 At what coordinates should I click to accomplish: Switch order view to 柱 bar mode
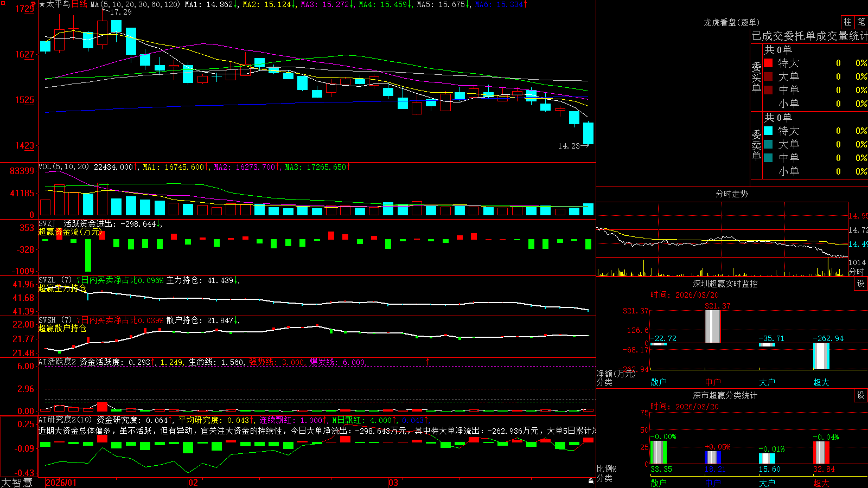point(847,22)
